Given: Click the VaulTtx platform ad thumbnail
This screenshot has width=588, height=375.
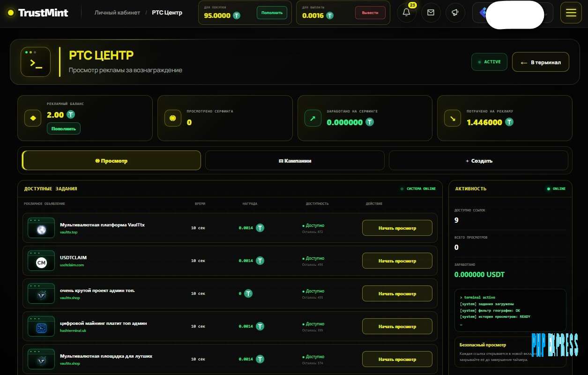Looking at the screenshot, I should click(x=41, y=228).
